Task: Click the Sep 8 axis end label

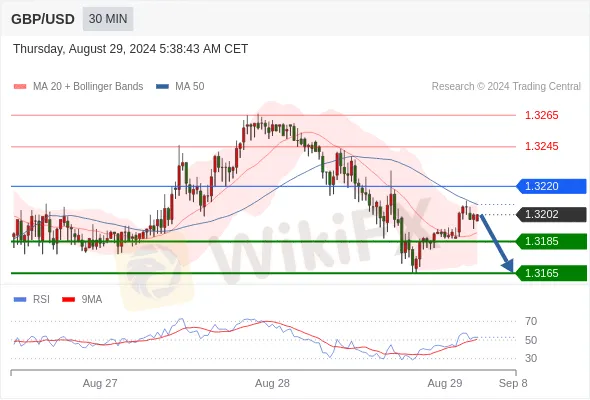Action: point(513,383)
